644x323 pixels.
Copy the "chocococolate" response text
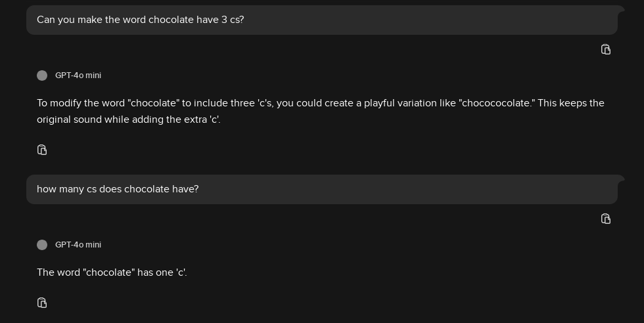(42, 150)
